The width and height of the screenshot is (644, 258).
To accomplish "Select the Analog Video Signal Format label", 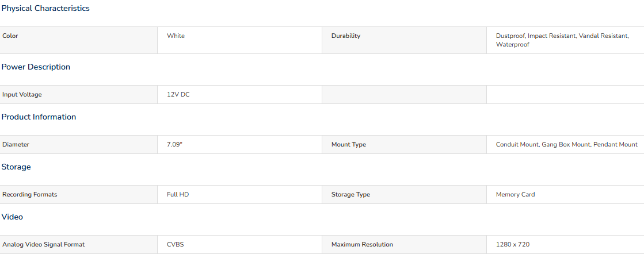I will pyautogui.click(x=44, y=245).
